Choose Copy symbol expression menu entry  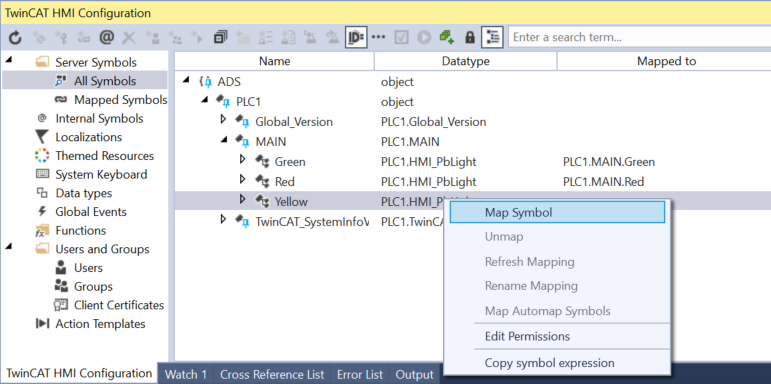pyautogui.click(x=557, y=363)
